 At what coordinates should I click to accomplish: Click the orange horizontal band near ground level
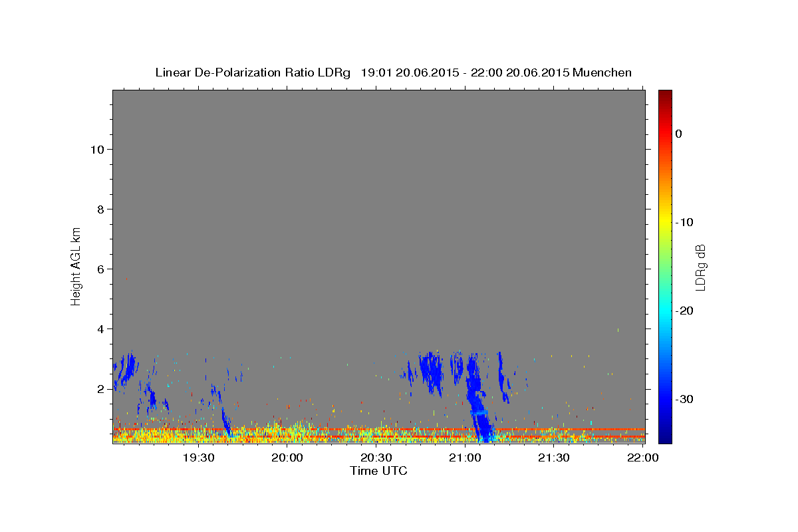pyautogui.click(x=379, y=430)
